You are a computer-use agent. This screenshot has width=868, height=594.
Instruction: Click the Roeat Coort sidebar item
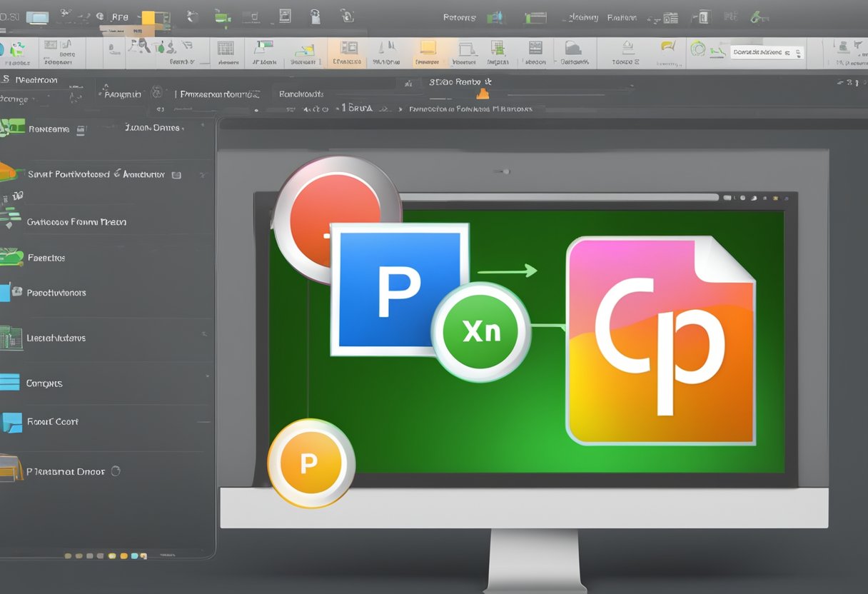[52, 422]
